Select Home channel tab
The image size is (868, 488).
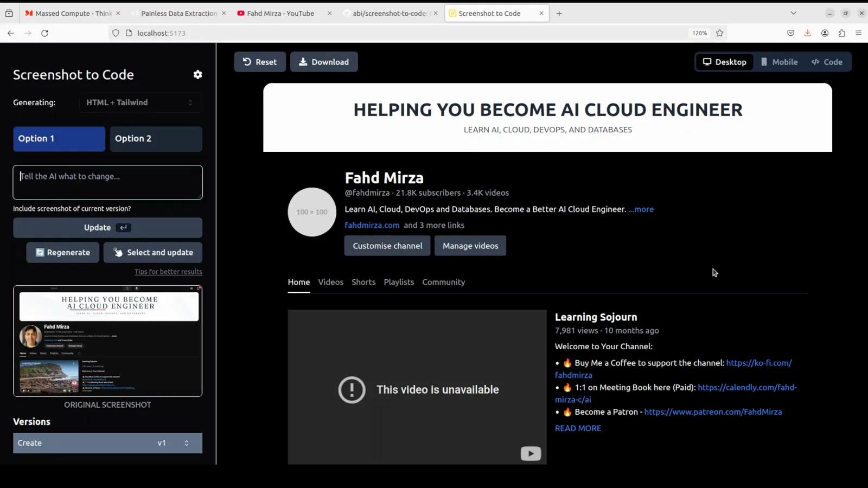(x=299, y=282)
